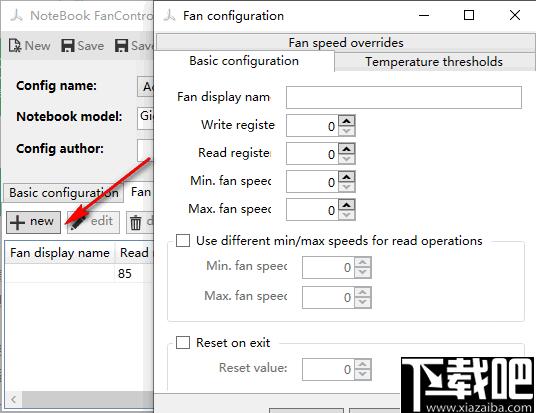Increase the Read register value by one step
This screenshot has width=536, height=413.
[x=347, y=149]
